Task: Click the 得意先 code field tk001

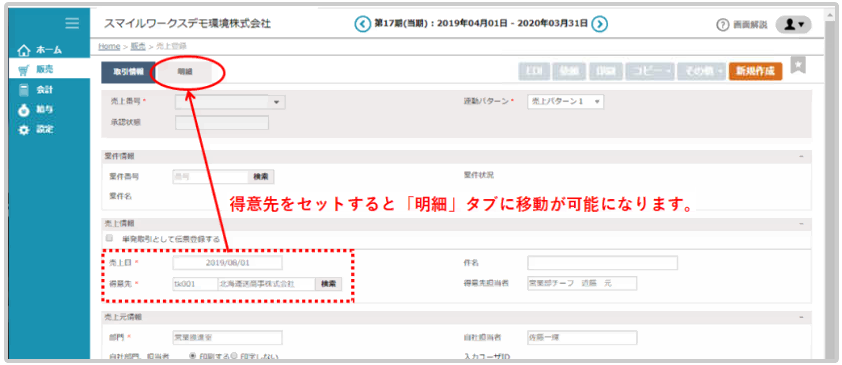Action: pos(195,284)
